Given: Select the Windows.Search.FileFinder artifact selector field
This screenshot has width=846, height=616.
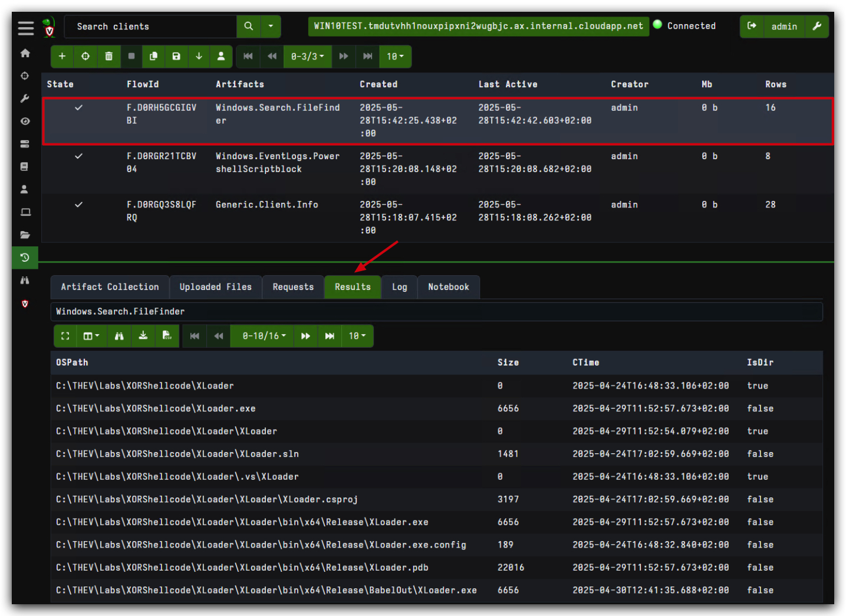Looking at the screenshot, I should [436, 311].
